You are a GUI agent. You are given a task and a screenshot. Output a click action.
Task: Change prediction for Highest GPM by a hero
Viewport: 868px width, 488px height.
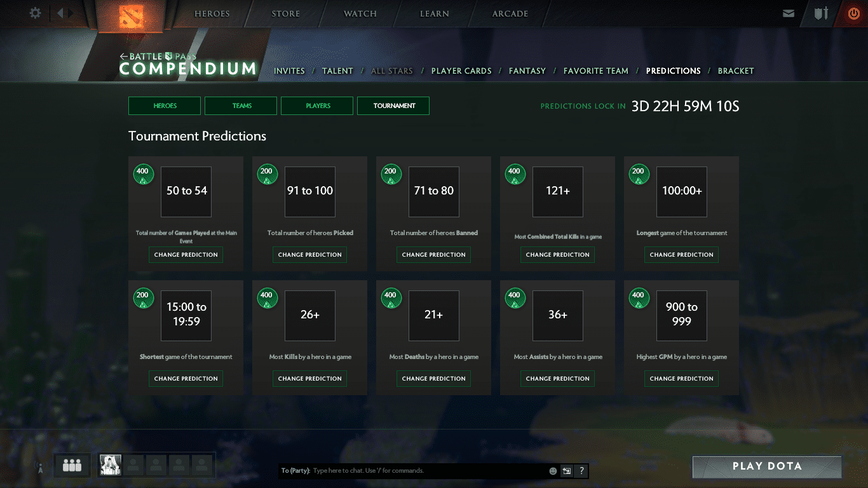coord(681,379)
